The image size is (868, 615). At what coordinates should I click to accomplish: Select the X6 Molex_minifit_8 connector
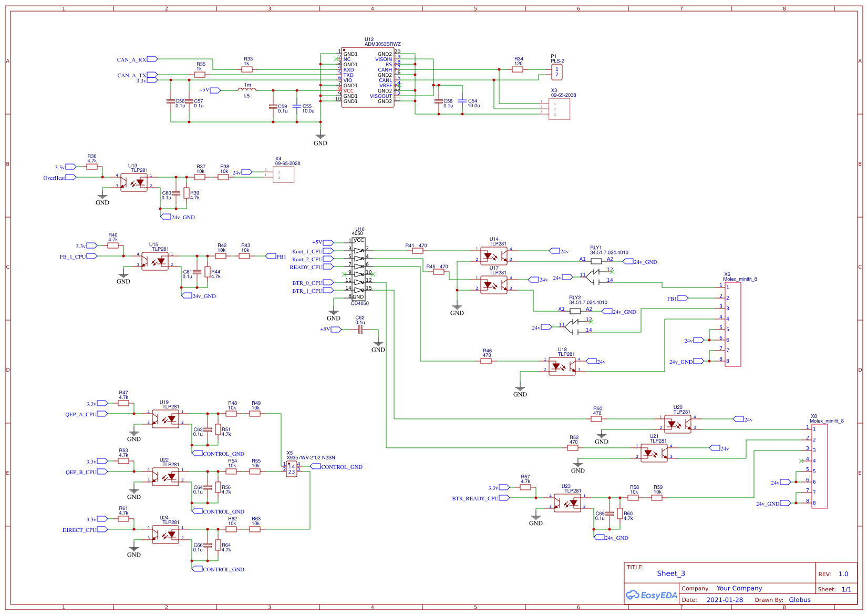732,324
